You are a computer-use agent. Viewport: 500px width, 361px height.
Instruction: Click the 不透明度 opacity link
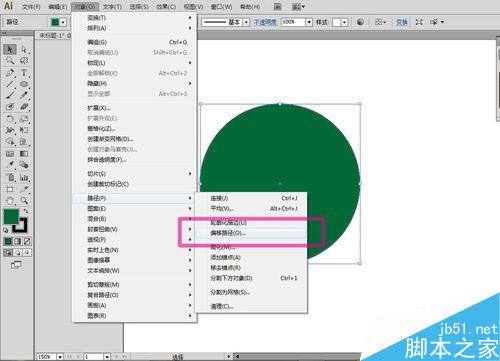click(x=265, y=22)
